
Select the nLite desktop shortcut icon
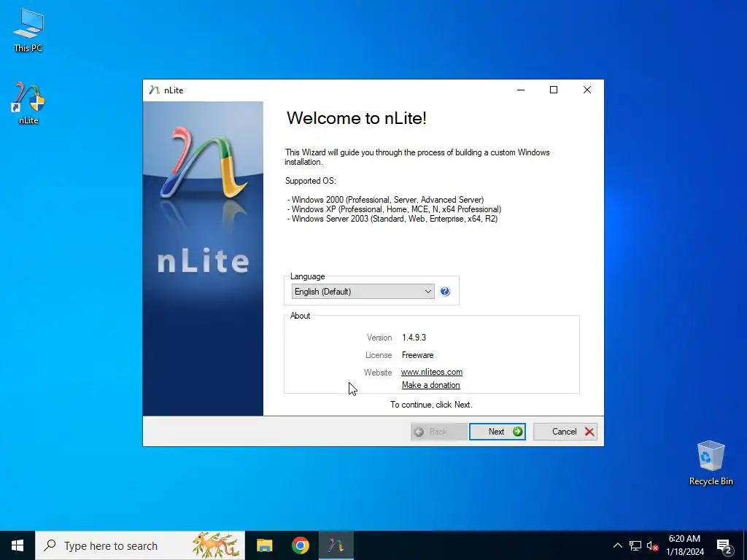(x=28, y=103)
